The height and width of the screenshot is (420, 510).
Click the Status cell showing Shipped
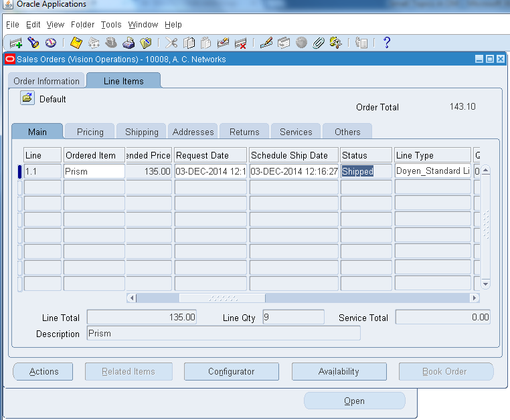click(366, 171)
